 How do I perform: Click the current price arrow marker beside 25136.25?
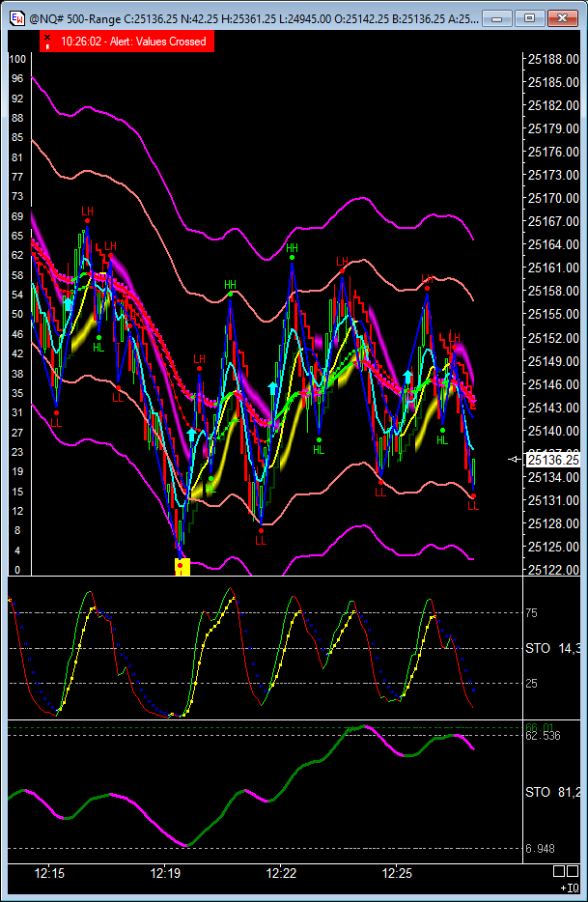[514, 460]
